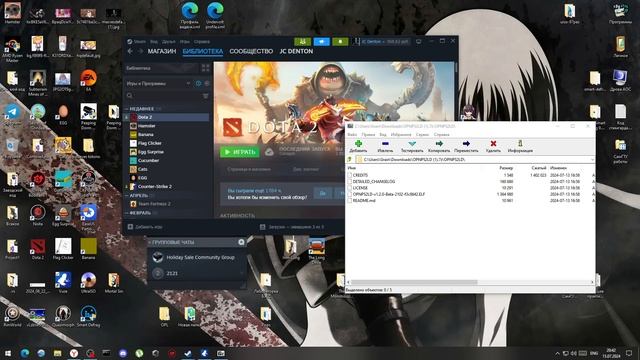Click the 7-Zip horizontal scrollbar thumb
The width and height of the screenshot is (640, 360).
tap(414, 282)
